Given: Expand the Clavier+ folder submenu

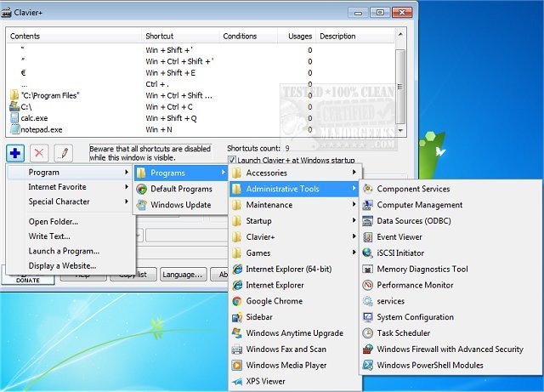Looking at the screenshot, I should (295, 236).
